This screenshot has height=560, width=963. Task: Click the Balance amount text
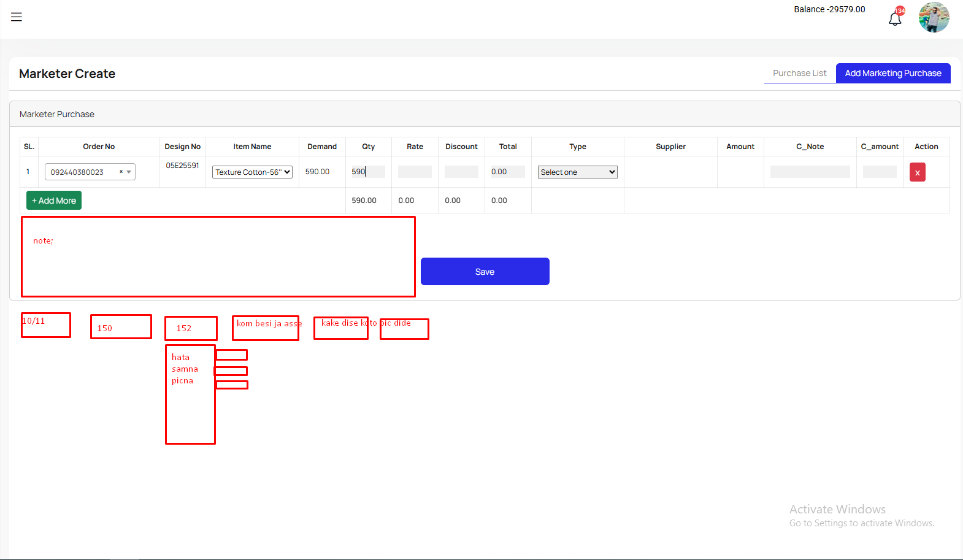(x=829, y=9)
